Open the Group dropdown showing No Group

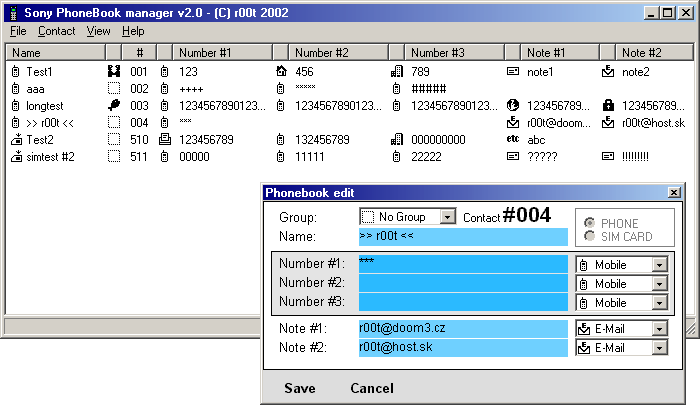[x=447, y=217]
